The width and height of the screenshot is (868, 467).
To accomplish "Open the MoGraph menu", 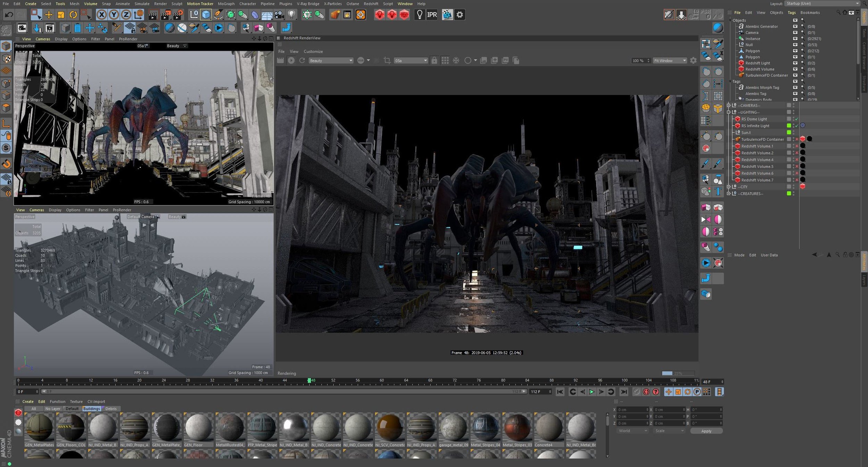I will [226, 4].
